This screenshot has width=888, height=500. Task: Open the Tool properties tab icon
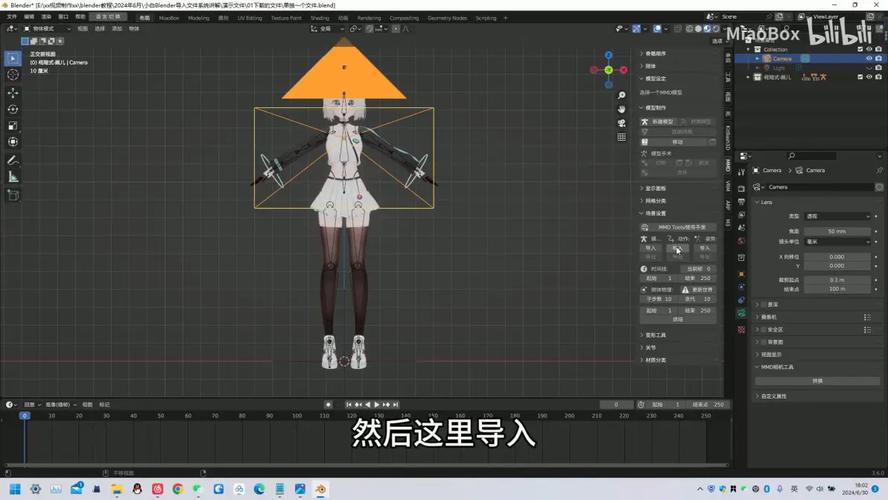tap(741, 172)
